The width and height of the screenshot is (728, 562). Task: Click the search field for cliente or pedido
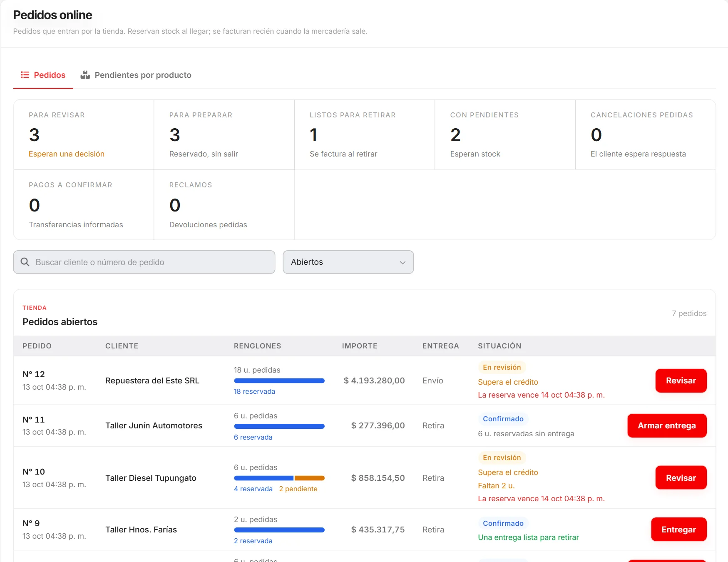pos(144,262)
